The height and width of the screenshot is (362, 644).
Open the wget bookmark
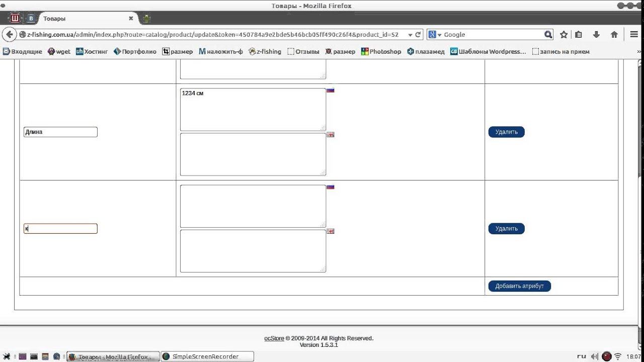[59, 51]
